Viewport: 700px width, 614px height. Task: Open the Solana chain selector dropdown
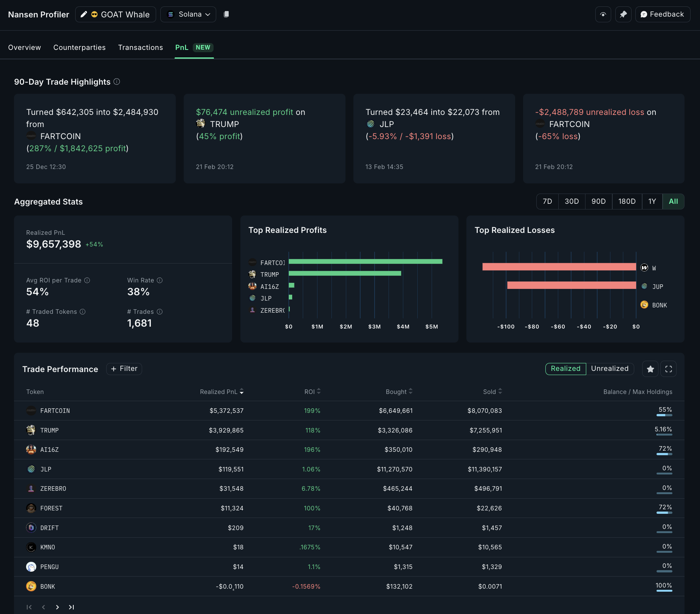(188, 14)
